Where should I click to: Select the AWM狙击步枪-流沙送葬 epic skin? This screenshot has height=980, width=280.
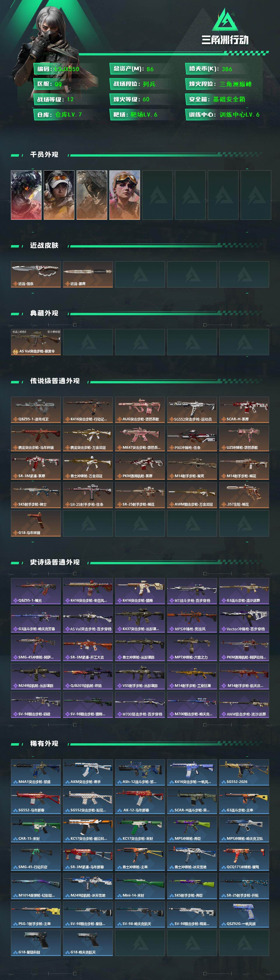tap(244, 705)
